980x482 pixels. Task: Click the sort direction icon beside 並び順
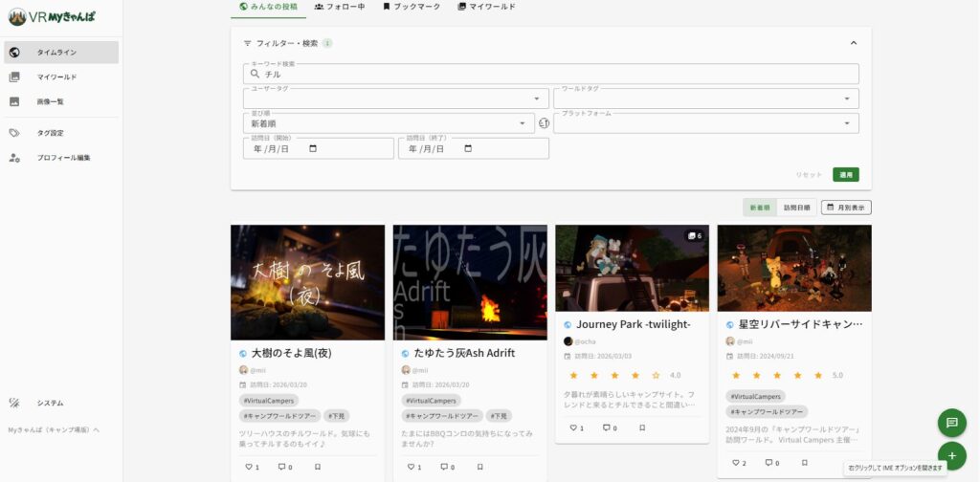coord(544,123)
